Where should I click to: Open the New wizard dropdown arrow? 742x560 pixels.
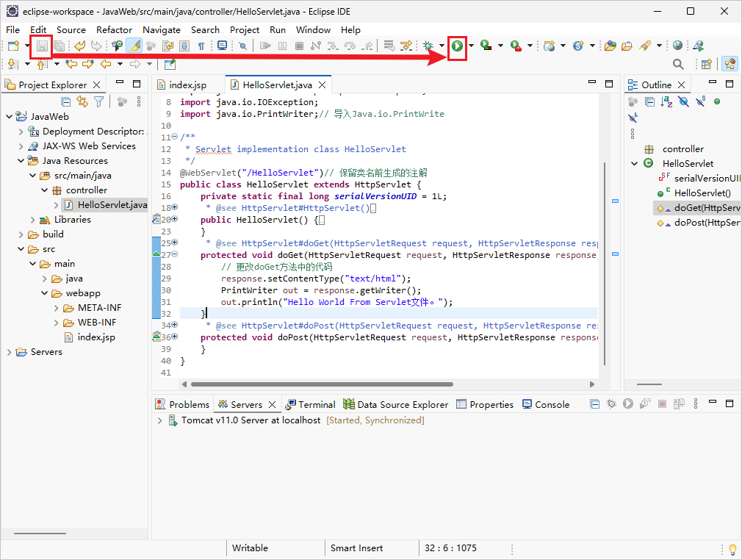pos(27,46)
